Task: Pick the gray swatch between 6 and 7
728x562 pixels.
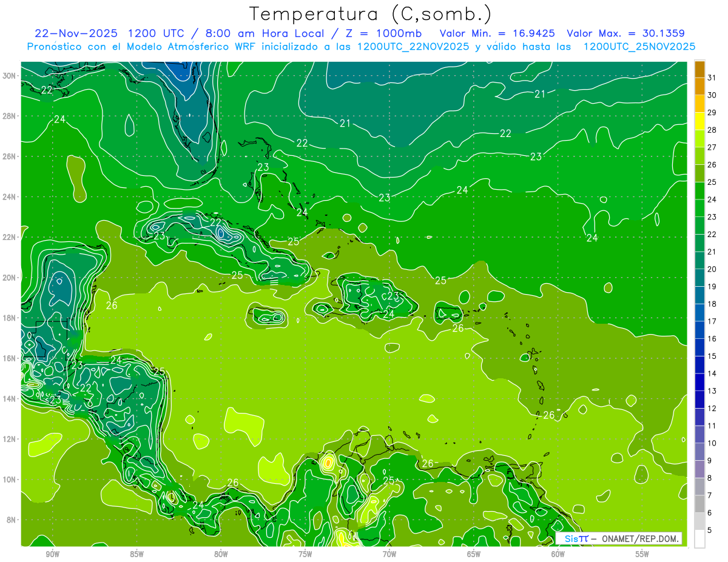Action: [x=699, y=504]
